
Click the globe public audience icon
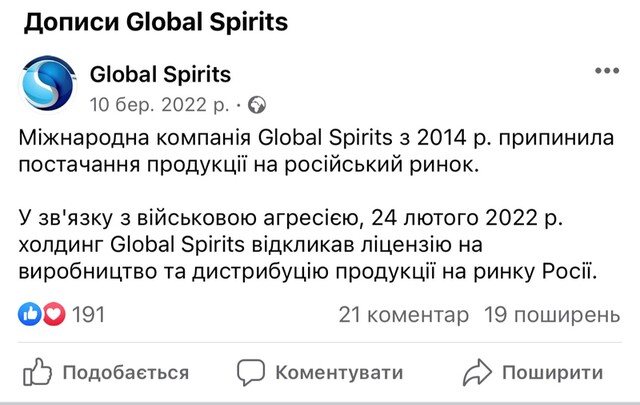coord(256,103)
